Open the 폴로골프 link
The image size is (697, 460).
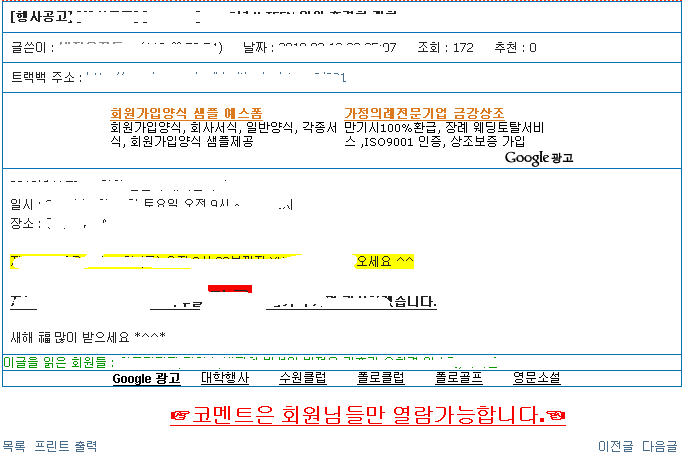coord(459,378)
